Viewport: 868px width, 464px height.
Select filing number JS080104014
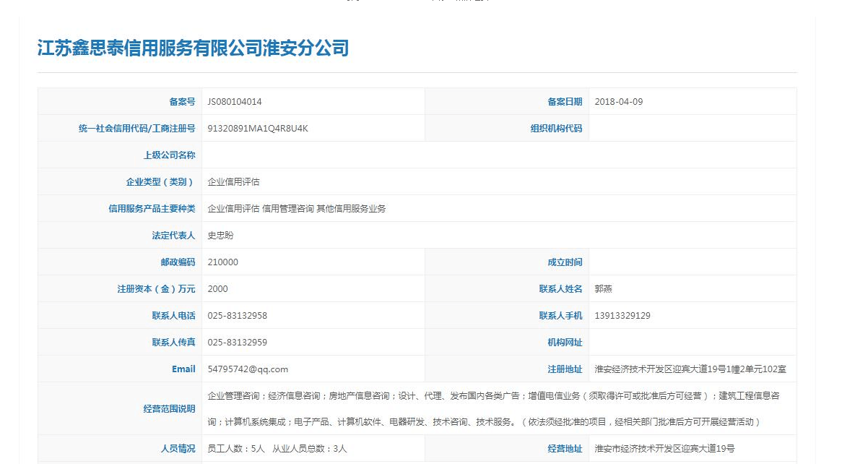point(235,102)
